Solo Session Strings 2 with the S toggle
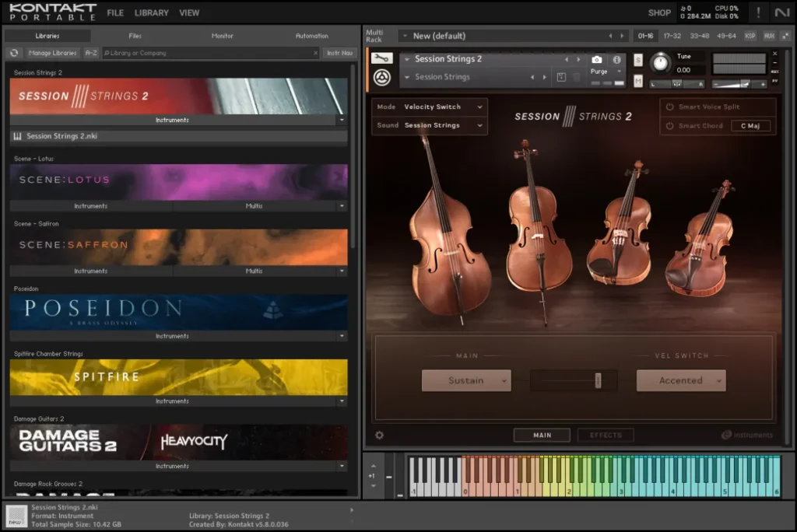This screenshot has height=532, width=797. coord(637,59)
